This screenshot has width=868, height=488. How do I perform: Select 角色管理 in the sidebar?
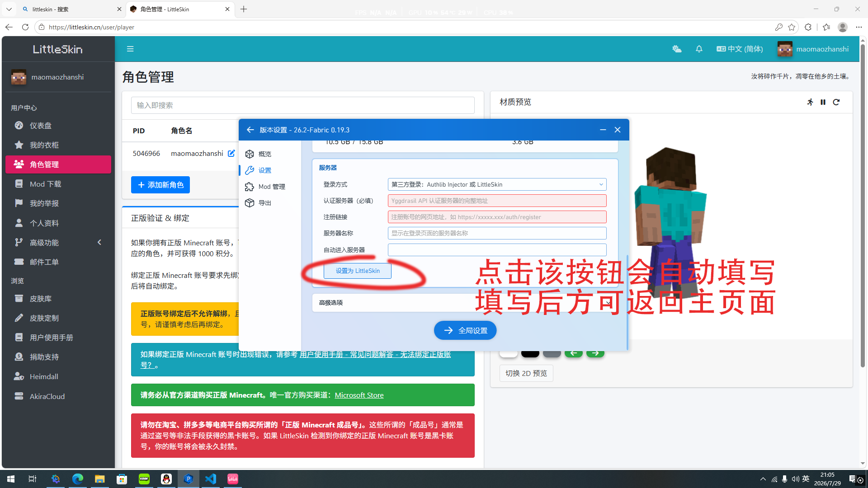(x=58, y=164)
